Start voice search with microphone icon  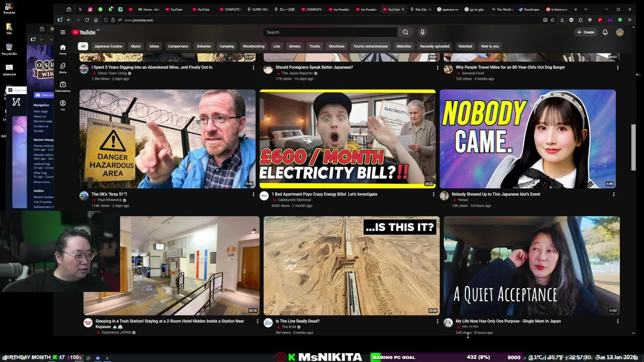tap(423, 32)
